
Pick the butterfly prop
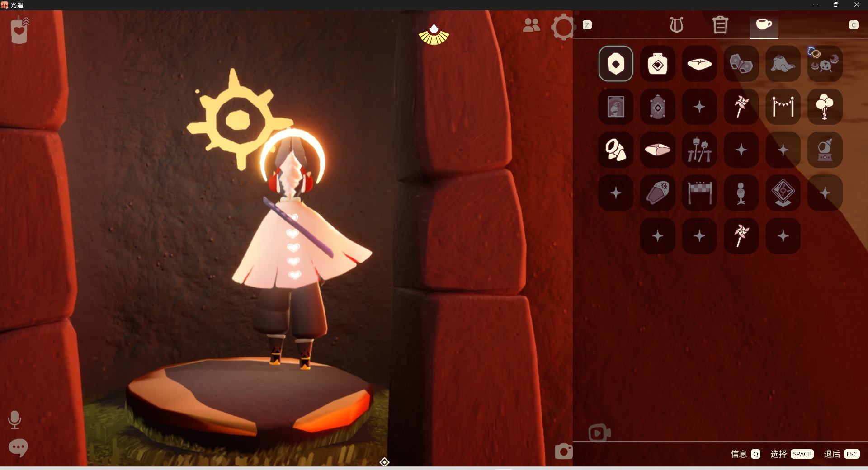pyautogui.click(x=741, y=64)
